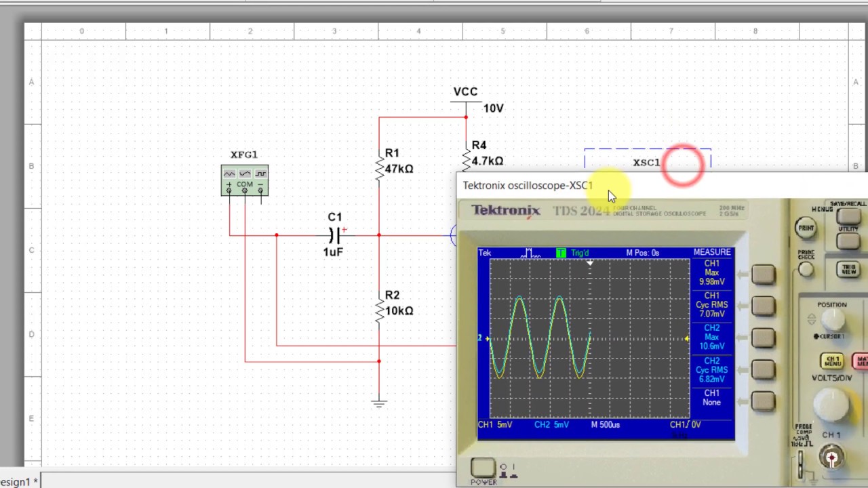
Task: Click the 'M Pos: 0s' readout
Action: point(642,253)
